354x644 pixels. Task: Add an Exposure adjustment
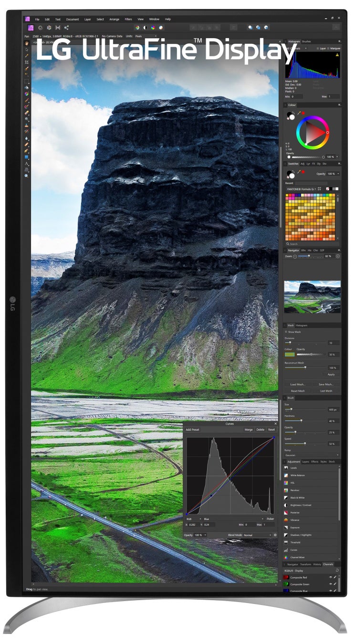click(312, 528)
